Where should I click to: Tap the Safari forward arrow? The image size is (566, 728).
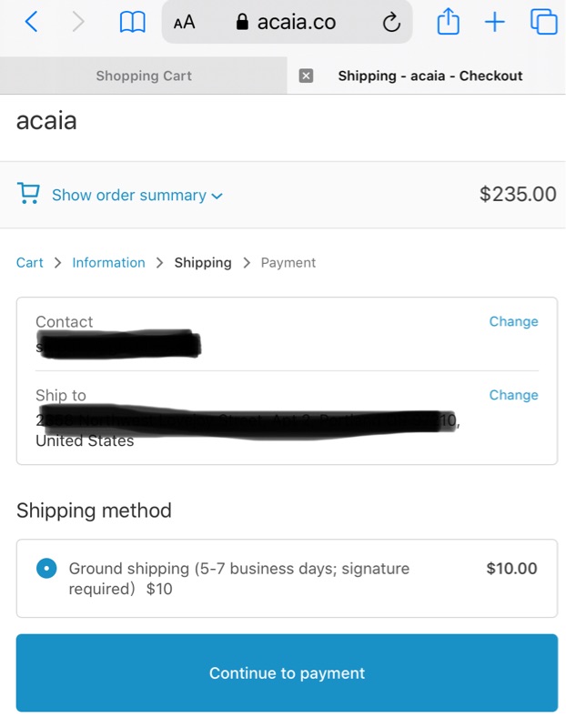[x=79, y=22]
